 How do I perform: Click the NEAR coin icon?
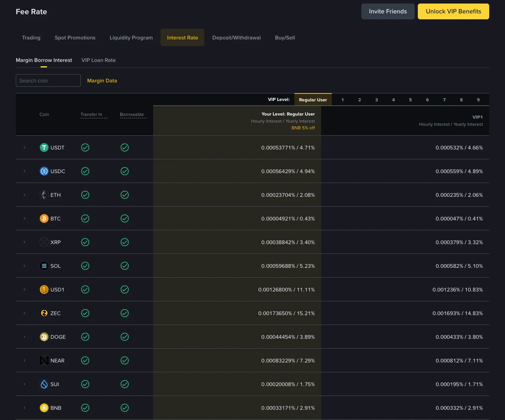[44, 360]
